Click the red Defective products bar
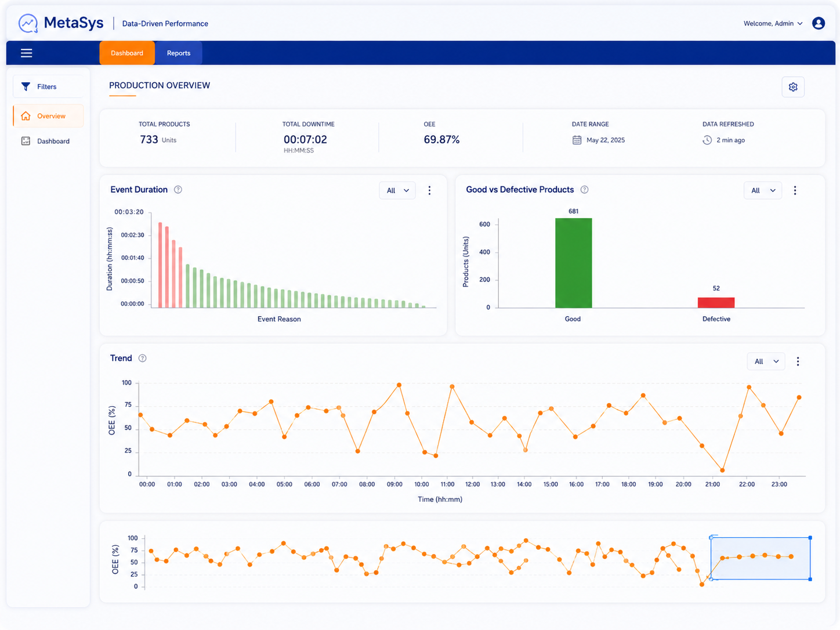840x630 pixels. pyautogui.click(x=716, y=303)
